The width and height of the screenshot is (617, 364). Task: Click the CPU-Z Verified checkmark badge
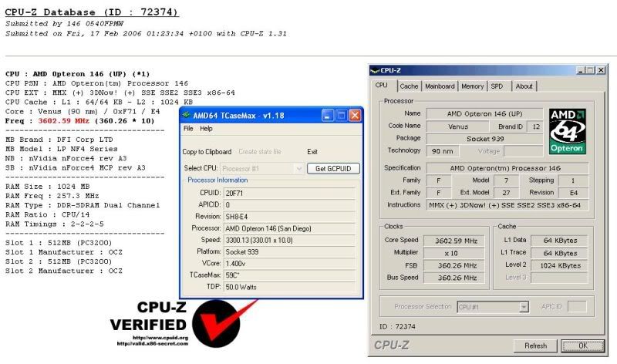pos(216,323)
